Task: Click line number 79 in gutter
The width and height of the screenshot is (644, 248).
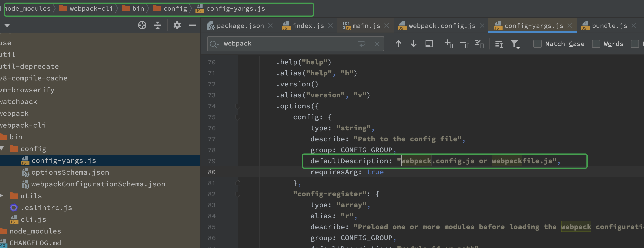Action: coord(212,161)
